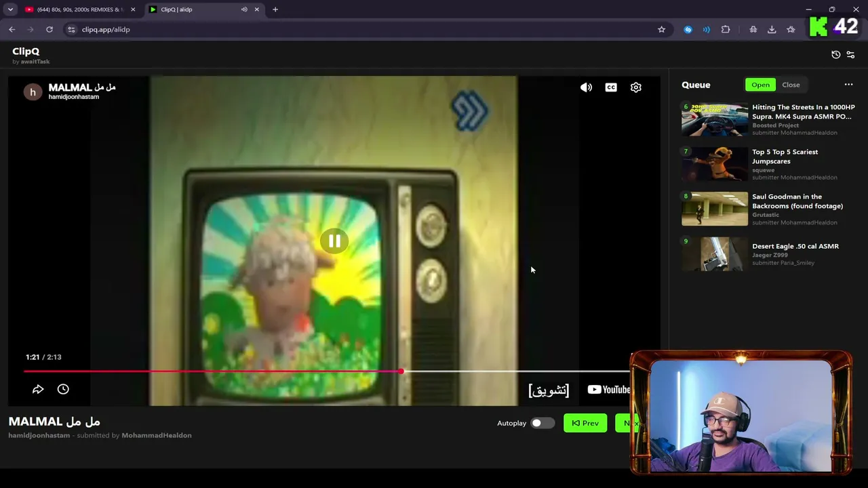This screenshot has height=488, width=868.
Task: Toggle the Autoplay switch
Action: click(542, 423)
